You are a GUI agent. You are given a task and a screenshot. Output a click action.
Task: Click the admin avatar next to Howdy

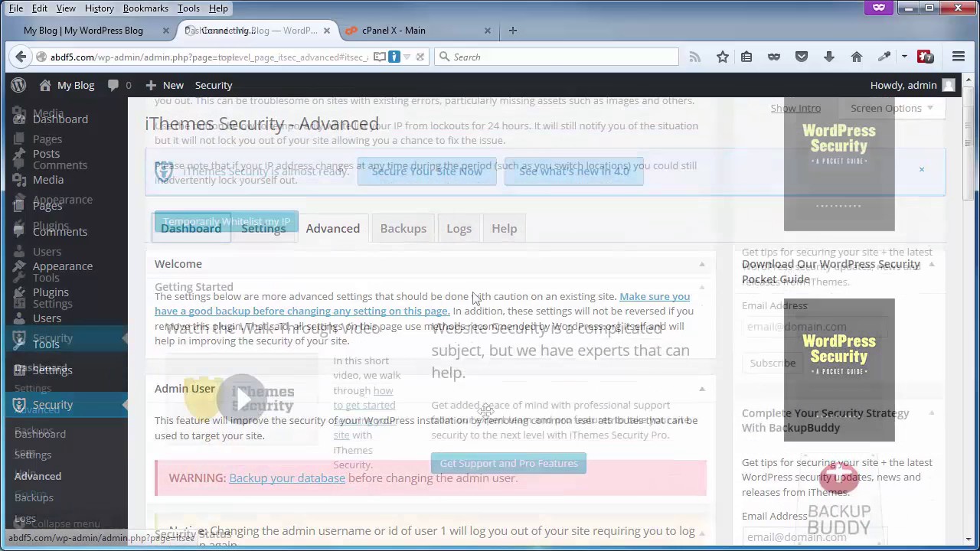tap(949, 85)
